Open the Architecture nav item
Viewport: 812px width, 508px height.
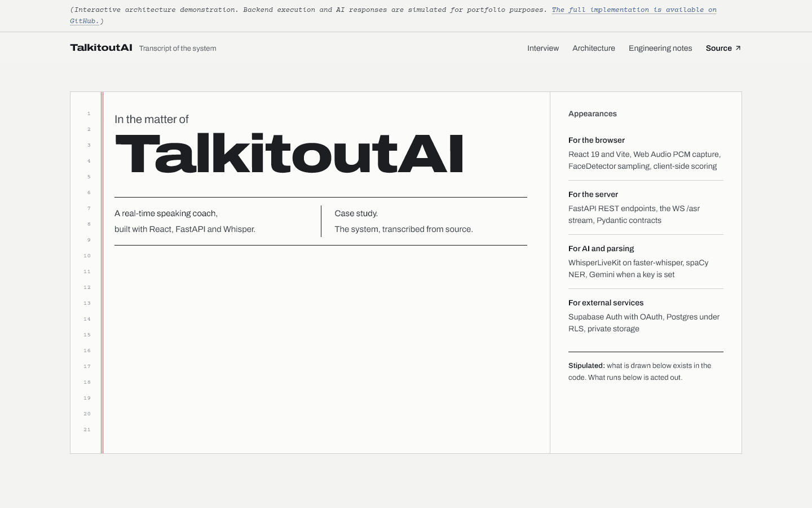(x=593, y=48)
